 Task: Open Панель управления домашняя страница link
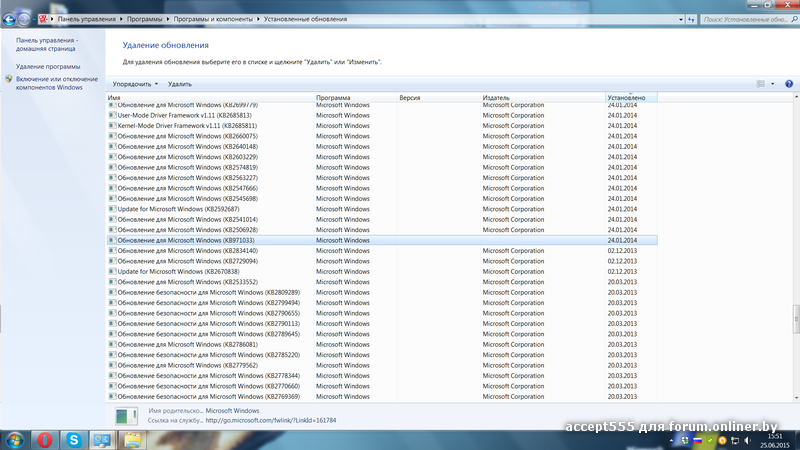pyautogui.click(x=46, y=44)
